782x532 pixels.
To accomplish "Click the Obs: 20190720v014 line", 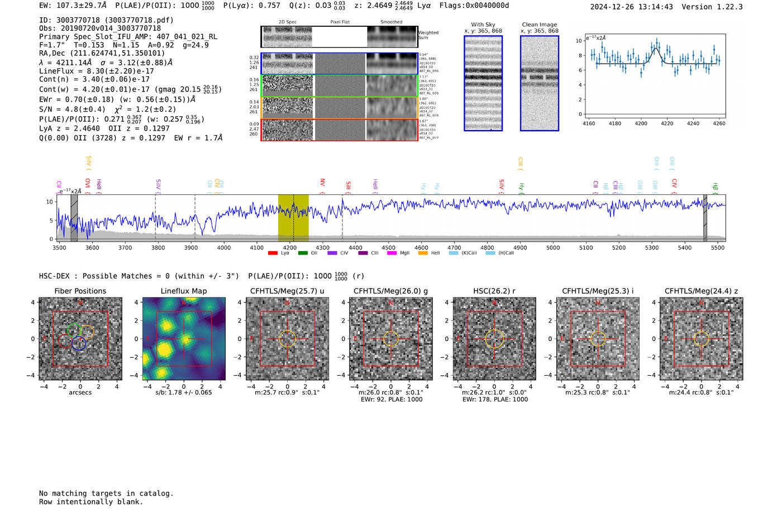I will click(x=100, y=28).
